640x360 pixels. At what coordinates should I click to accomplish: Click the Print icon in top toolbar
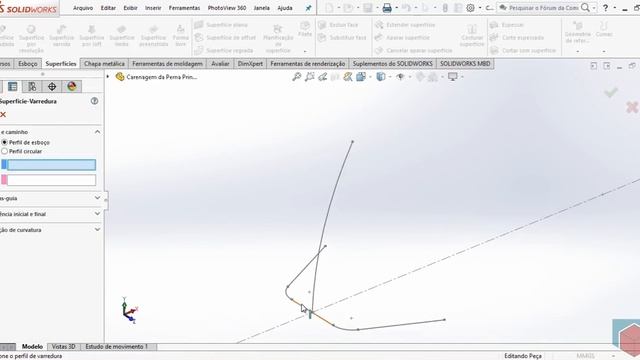click(x=387, y=8)
